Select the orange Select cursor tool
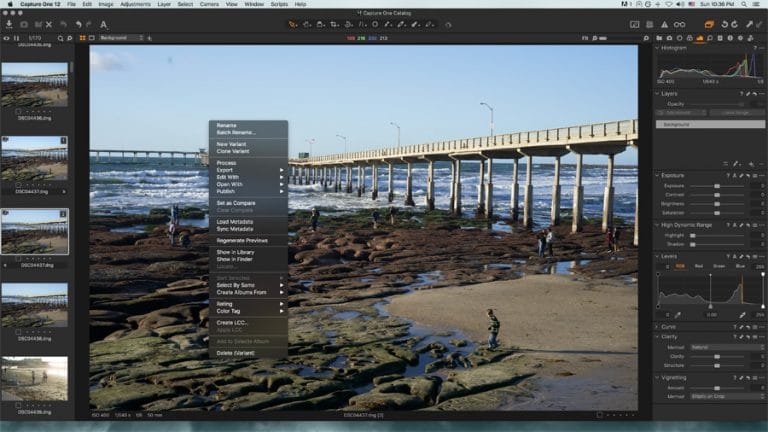768x432 pixels. (x=293, y=24)
